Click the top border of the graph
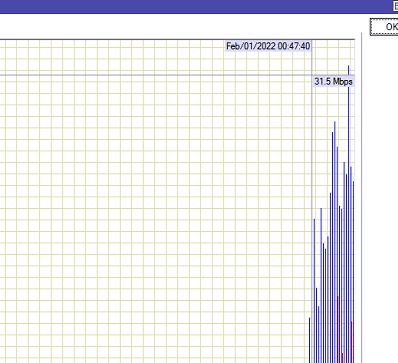The image size is (398, 363). (x=177, y=40)
